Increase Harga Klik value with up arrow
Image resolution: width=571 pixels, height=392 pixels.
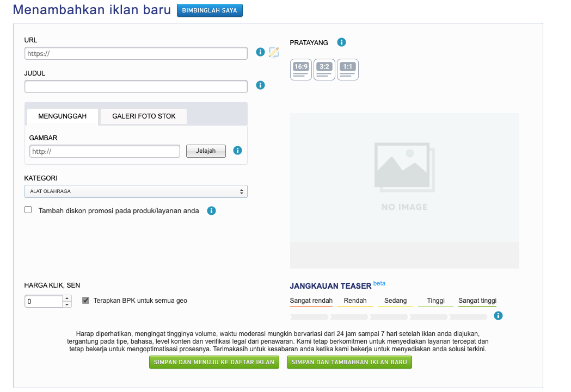67,298
